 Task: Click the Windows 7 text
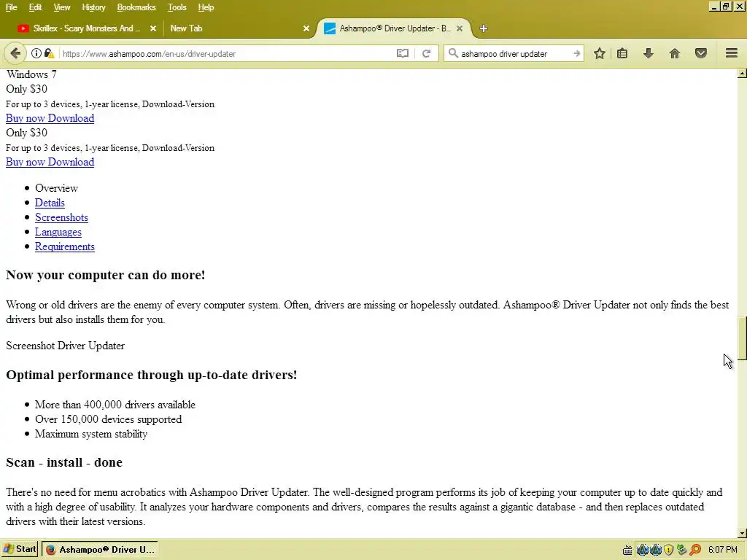click(x=31, y=75)
